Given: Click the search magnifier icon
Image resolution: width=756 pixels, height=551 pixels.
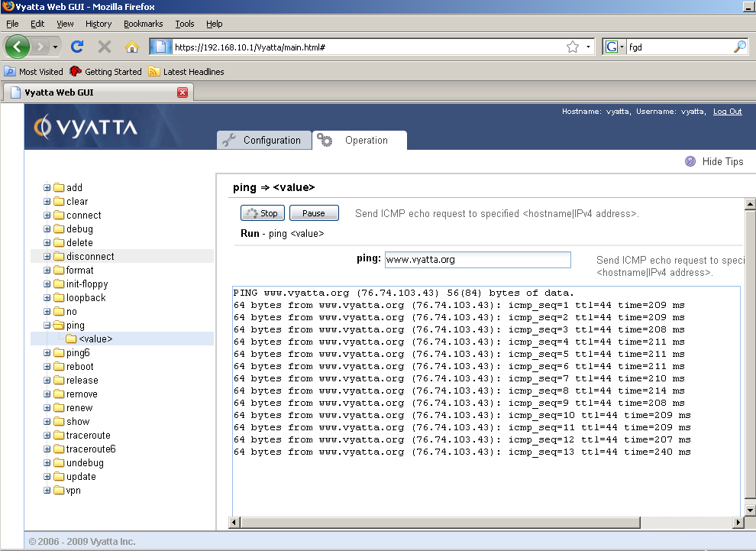Looking at the screenshot, I should coord(739,47).
